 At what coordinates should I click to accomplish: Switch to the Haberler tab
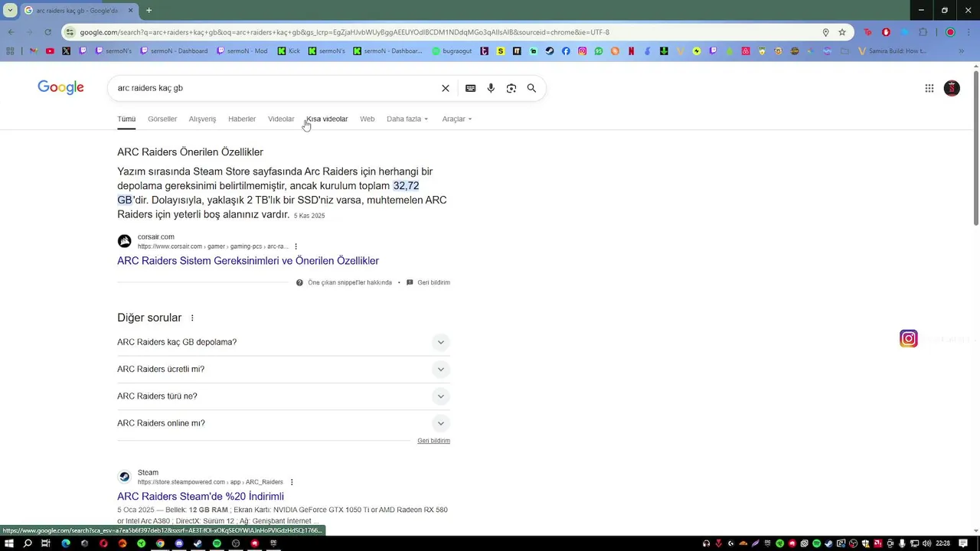242,119
